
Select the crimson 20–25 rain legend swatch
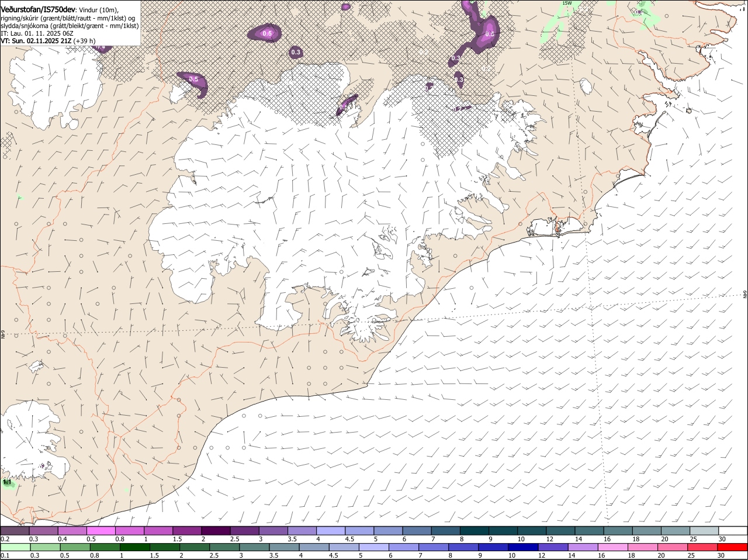click(704, 548)
